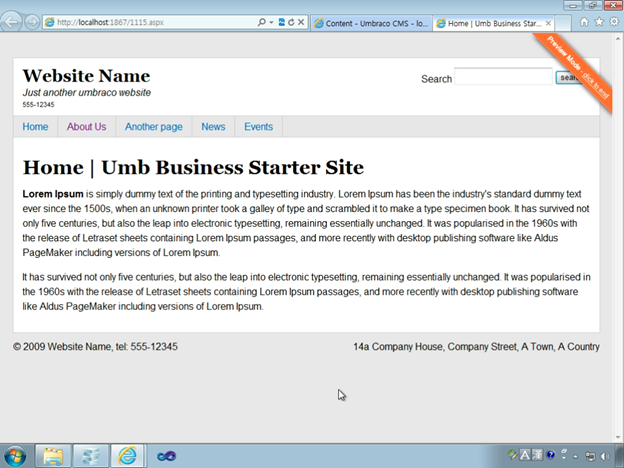Click the search submit button

pyautogui.click(x=569, y=78)
